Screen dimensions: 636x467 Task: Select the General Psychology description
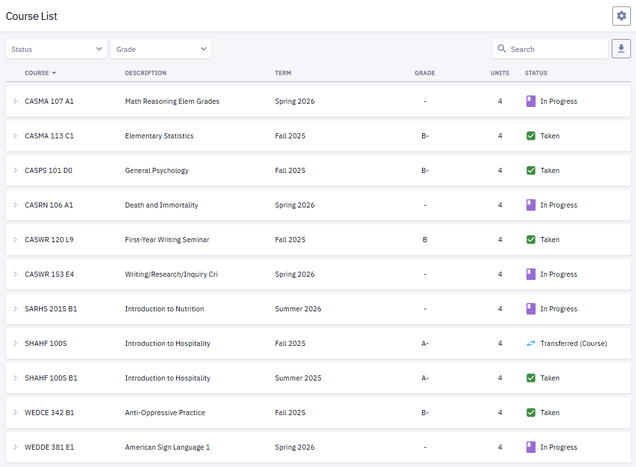(x=157, y=171)
